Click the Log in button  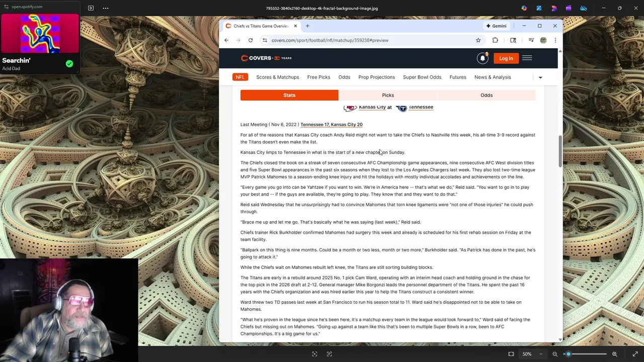[506, 58]
